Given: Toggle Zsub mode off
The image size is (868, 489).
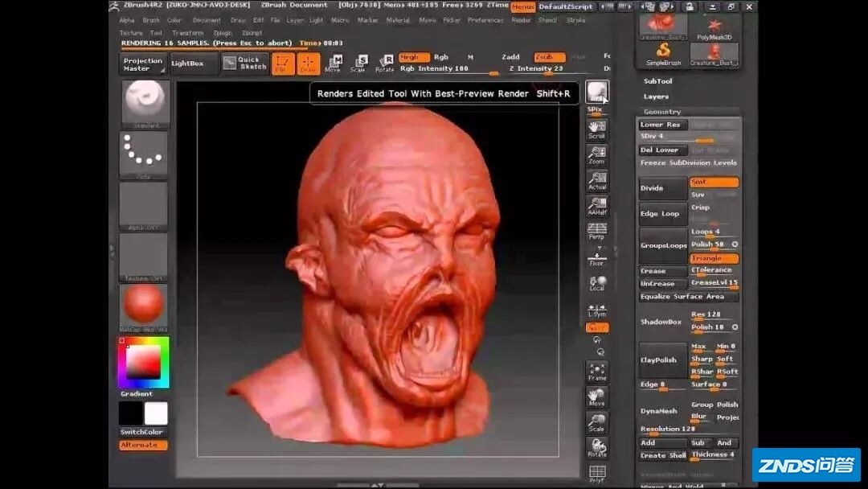Looking at the screenshot, I should (549, 57).
